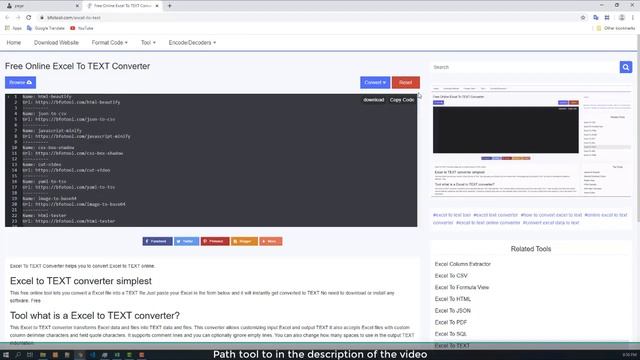The image size is (640, 360).
Task: Open the Excel Column Extractor link
Action: coord(462,264)
